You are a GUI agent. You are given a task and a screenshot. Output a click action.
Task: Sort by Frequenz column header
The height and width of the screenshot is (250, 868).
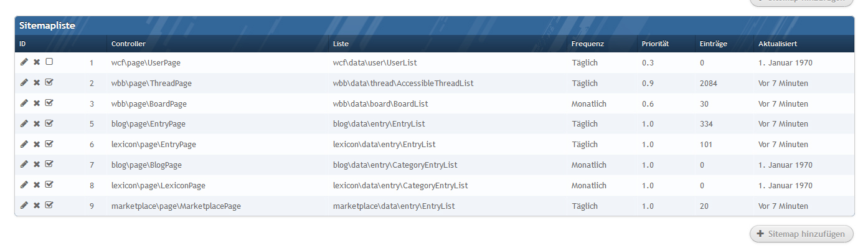[x=588, y=44]
